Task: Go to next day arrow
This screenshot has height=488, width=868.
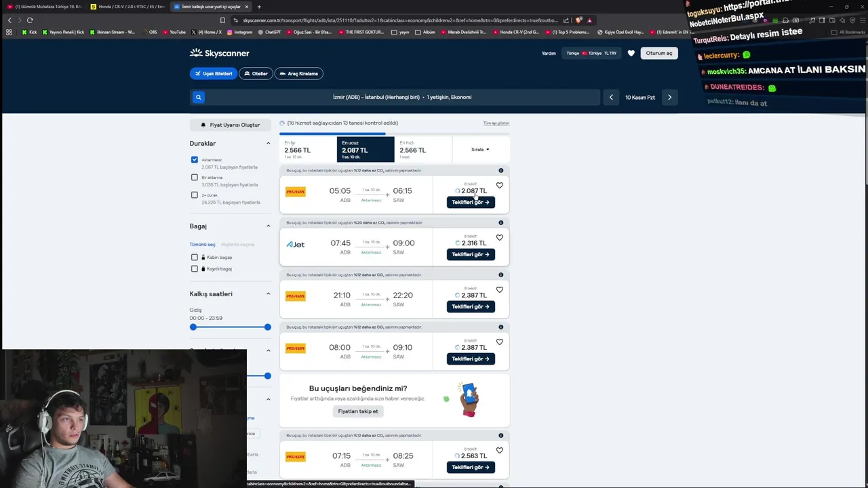Action: click(x=669, y=97)
